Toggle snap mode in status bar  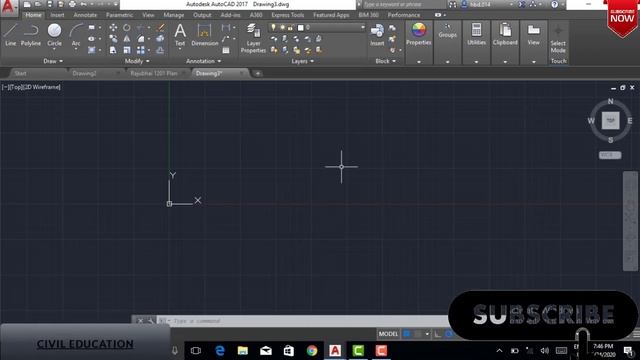pos(418,334)
